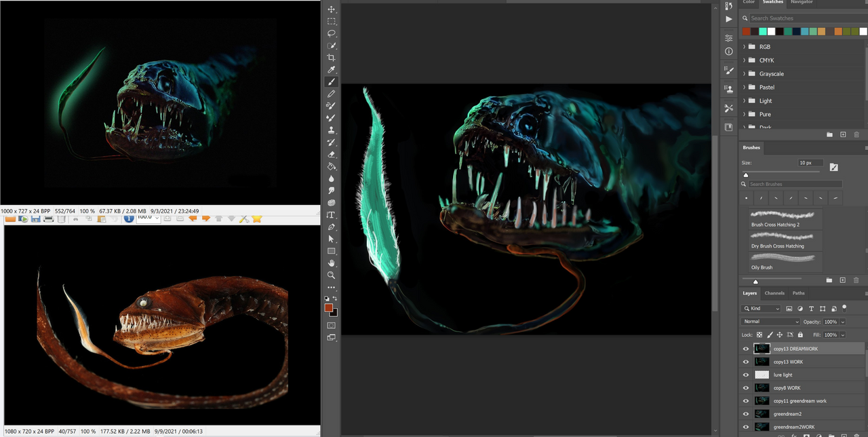Select the Pencil tool
The height and width of the screenshot is (437, 868).
click(x=332, y=94)
